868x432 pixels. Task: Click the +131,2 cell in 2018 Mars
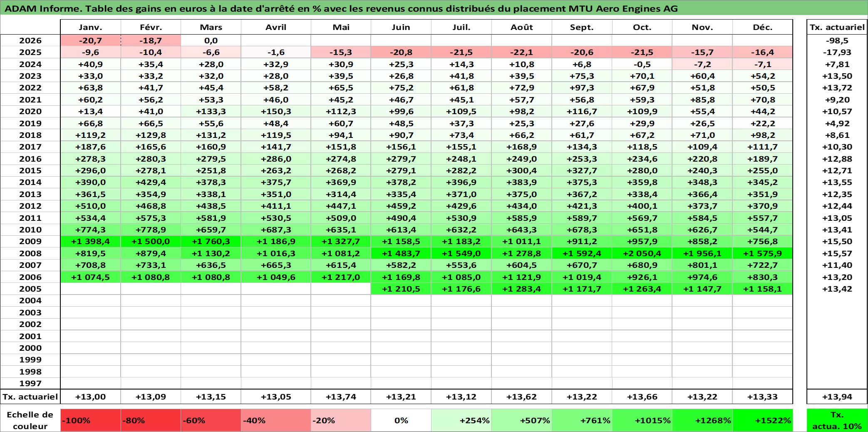click(x=211, y=135)
